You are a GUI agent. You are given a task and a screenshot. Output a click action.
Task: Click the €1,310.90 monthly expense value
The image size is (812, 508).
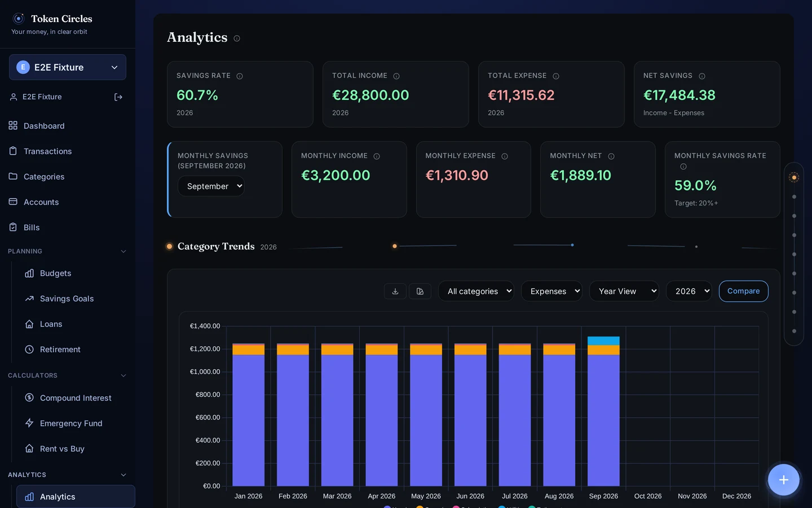(x=457, y=176)
